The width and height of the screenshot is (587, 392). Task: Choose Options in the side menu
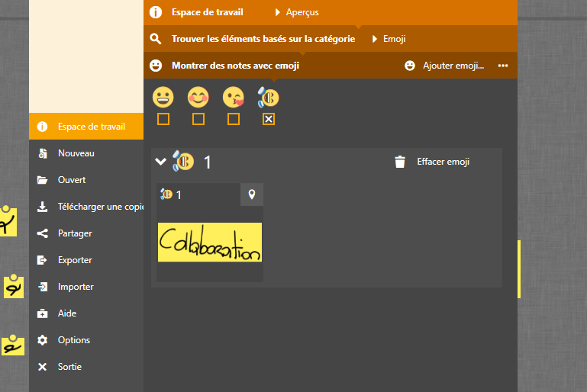[74, 340]
